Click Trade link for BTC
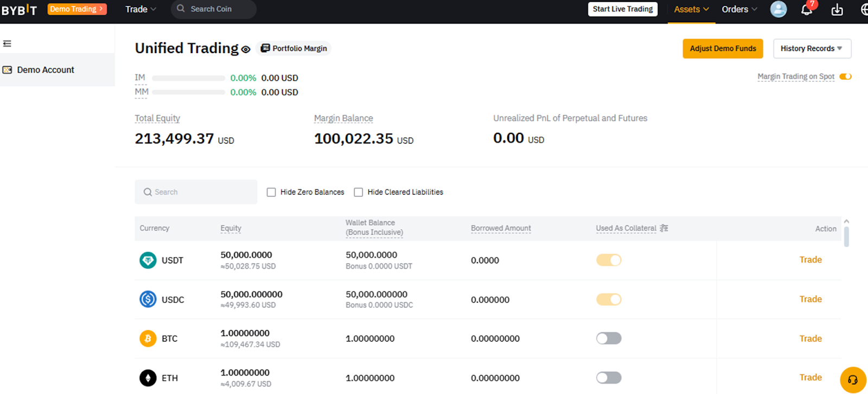Viewport: 868px width, 394px height. click(810, 339)
